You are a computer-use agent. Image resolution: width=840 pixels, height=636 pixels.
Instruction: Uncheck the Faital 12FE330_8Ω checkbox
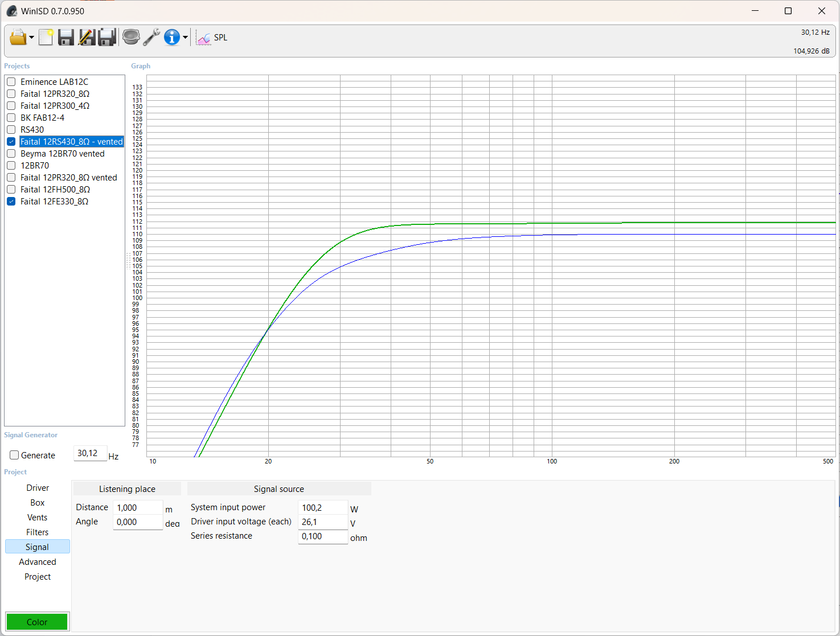point(11,202)
